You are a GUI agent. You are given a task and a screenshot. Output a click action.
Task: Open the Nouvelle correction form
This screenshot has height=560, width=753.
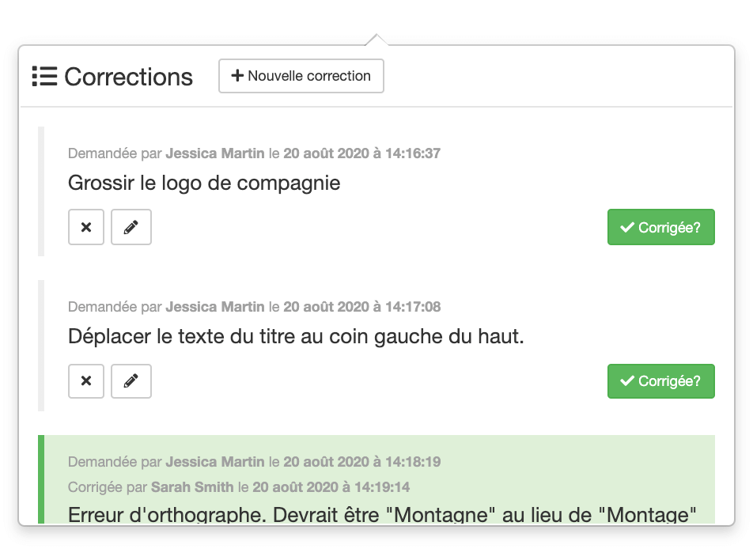(301, 76)
